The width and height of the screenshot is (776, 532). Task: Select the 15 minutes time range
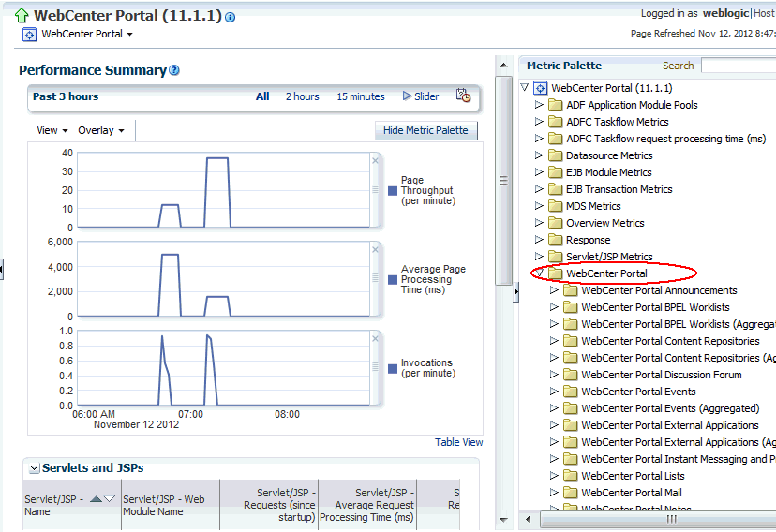pos(361,96)
